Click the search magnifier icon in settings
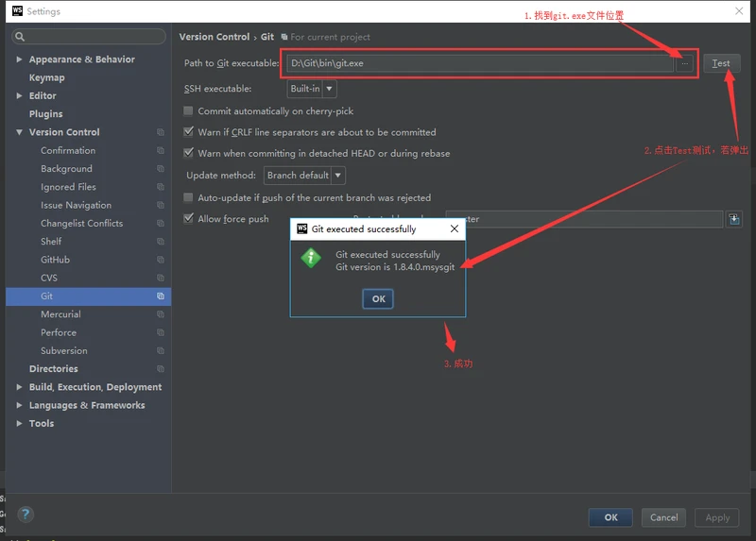This screenshot has height=541, width=756. (x=20, y=37)
